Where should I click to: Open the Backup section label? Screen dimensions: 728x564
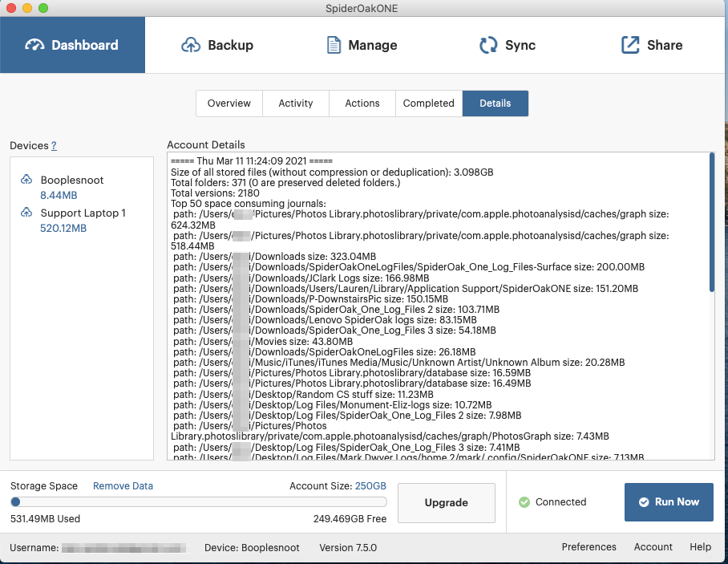[x=230, y=45]
